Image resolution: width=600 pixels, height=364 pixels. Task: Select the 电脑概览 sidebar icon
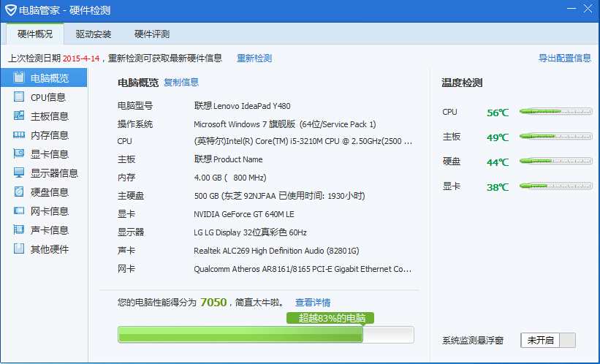click(19, 77)
